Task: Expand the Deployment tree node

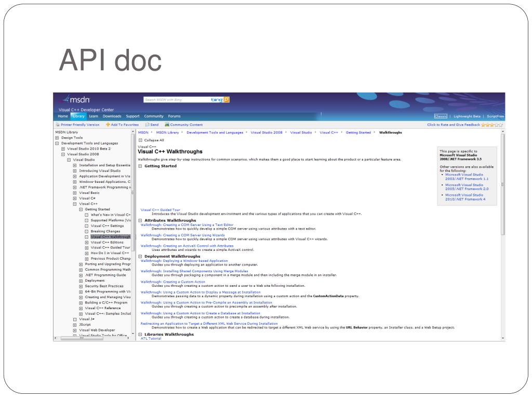Action: pyautogui.click(x=81, y=281)
